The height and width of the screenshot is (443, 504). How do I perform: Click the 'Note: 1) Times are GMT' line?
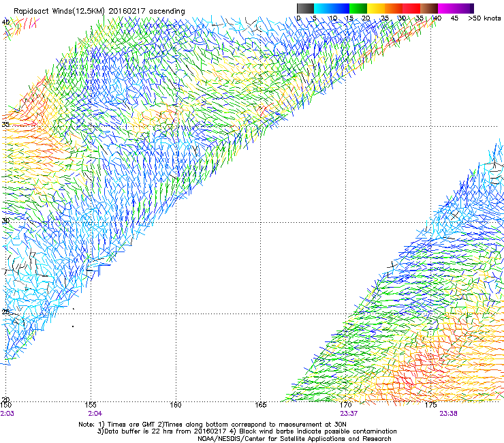click(x=212, y=425)
